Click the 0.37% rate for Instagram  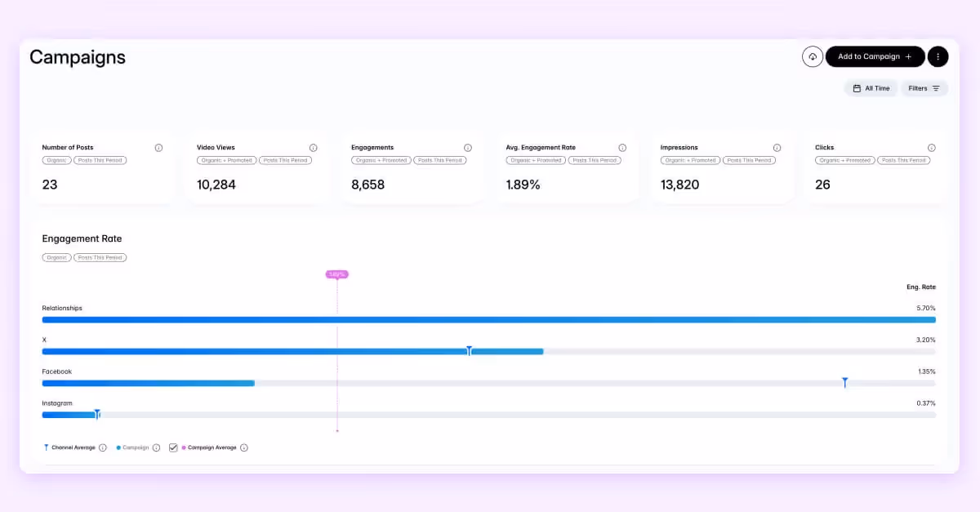(926, 403)
